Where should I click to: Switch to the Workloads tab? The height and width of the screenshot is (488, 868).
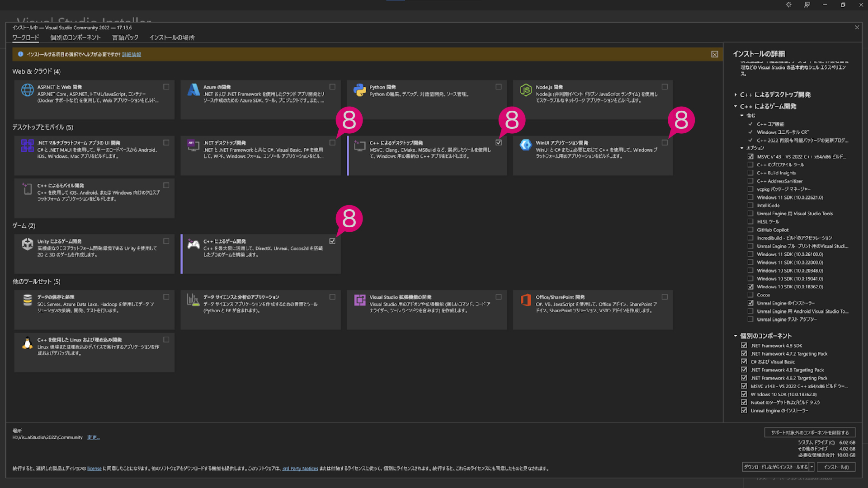25,38
